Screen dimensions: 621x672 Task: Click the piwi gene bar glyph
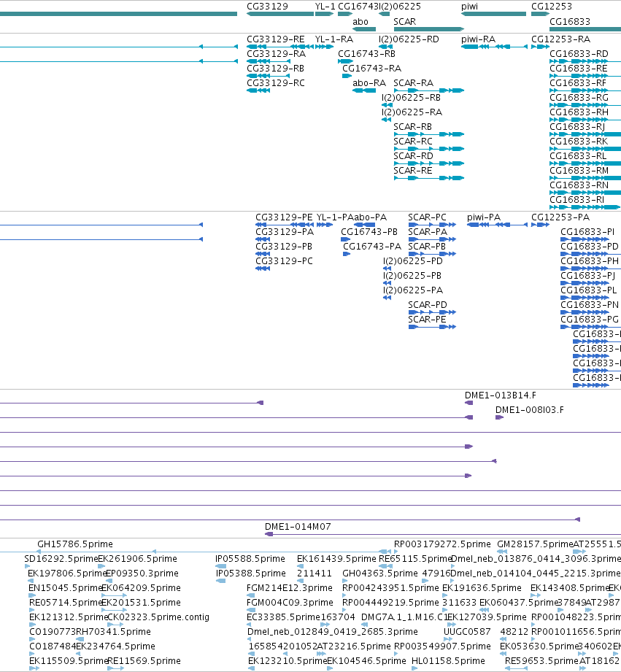coord(494,14)
